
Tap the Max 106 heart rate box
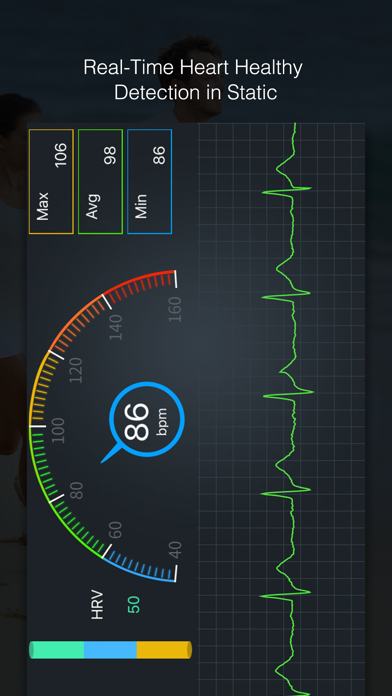tap(51, 182)
